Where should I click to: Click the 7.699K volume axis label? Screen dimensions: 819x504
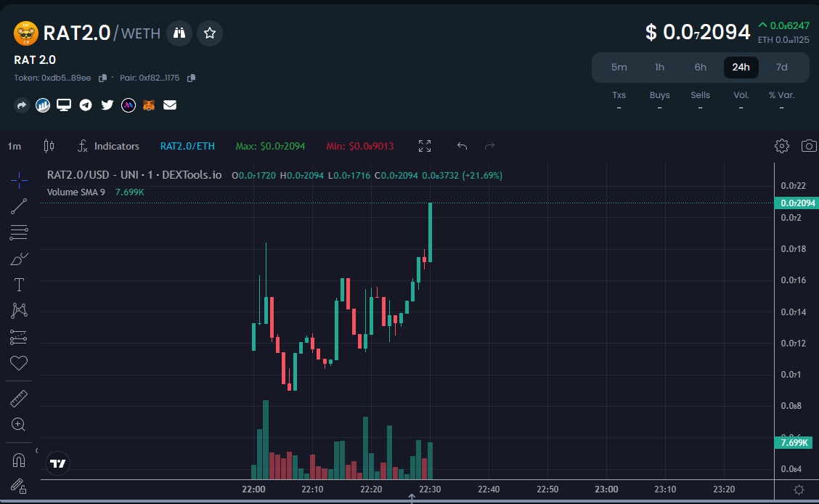[x=794, y=443]
